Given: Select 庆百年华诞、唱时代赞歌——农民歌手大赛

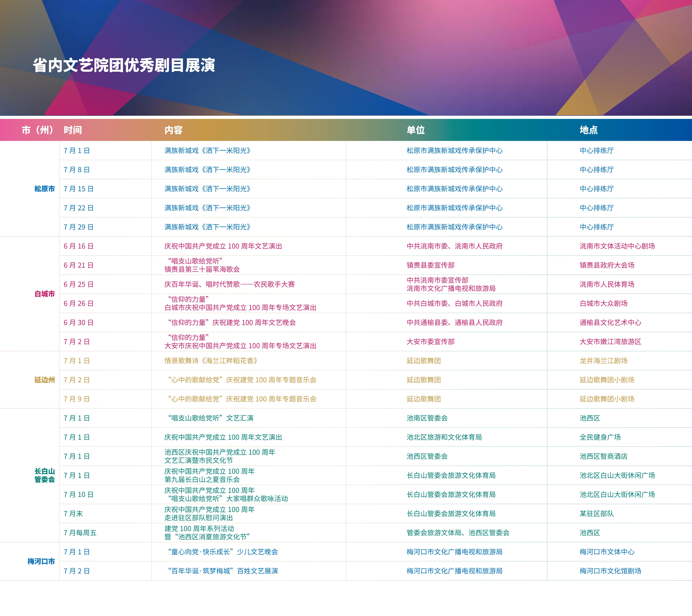Looking at the screenshot, I should 230,284.
